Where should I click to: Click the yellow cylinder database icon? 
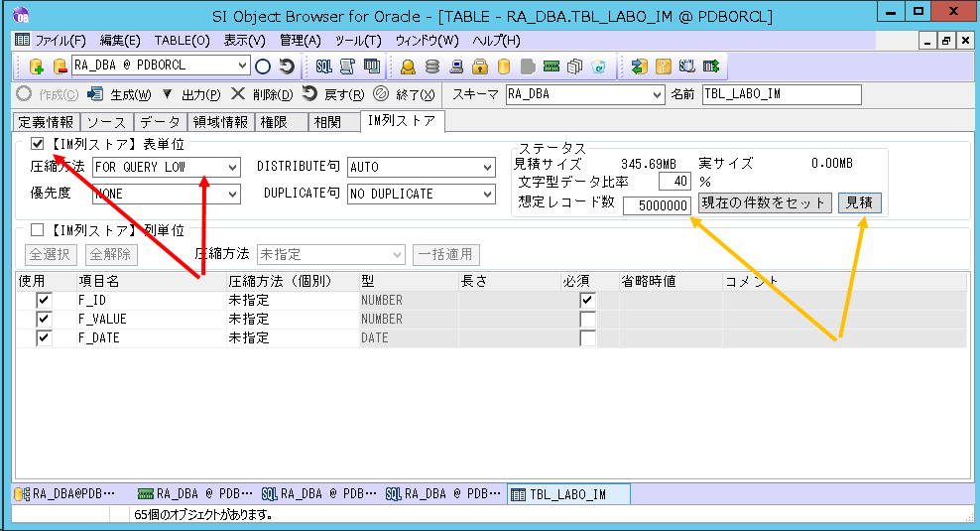coord(504,66)
